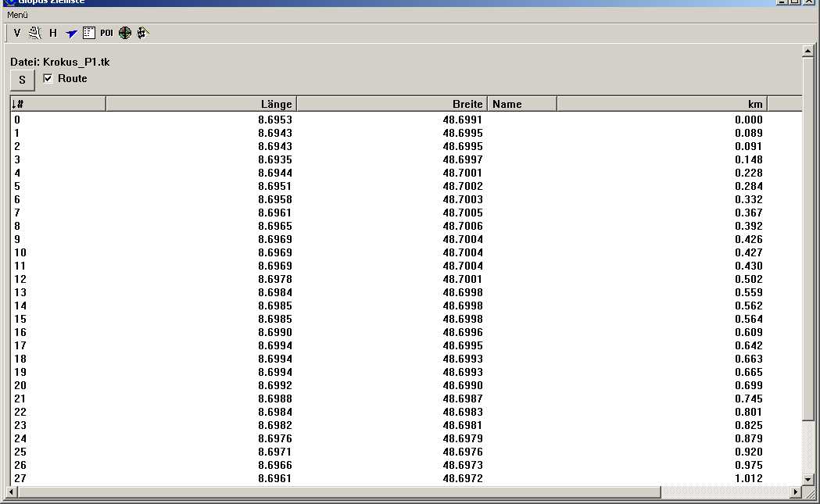Open the list view toolbar icon
Viewport: 820px width, 504px height.
pos(88,33)
